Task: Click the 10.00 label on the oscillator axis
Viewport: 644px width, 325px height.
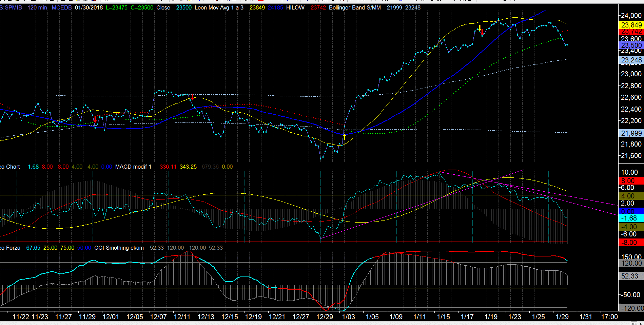Action: [629, 172]
